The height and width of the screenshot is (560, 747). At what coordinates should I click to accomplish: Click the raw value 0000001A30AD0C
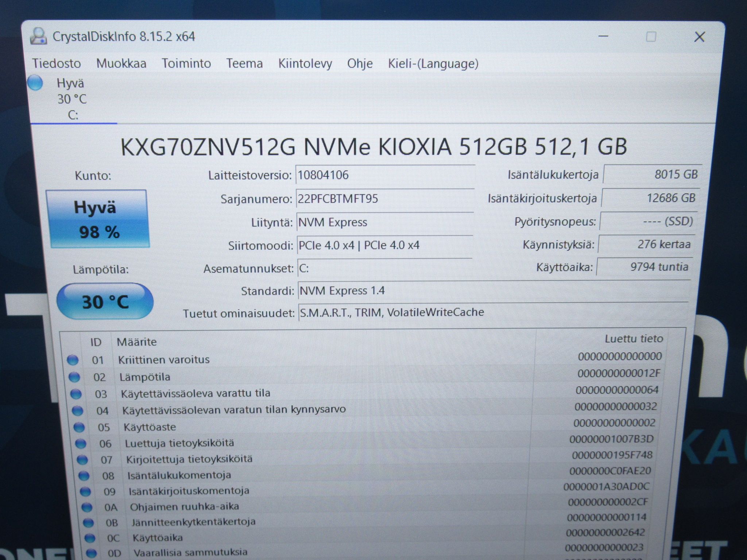click(x=606, y=486)
